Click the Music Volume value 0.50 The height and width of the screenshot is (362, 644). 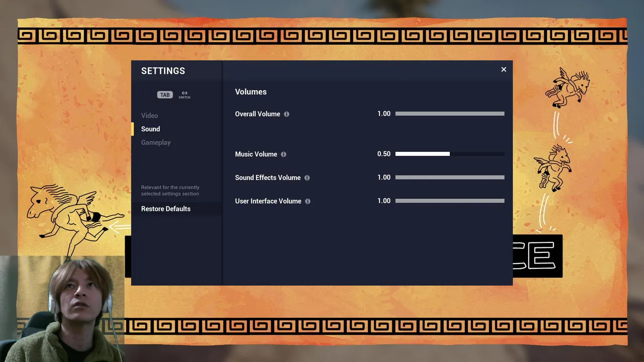point(384,154)
